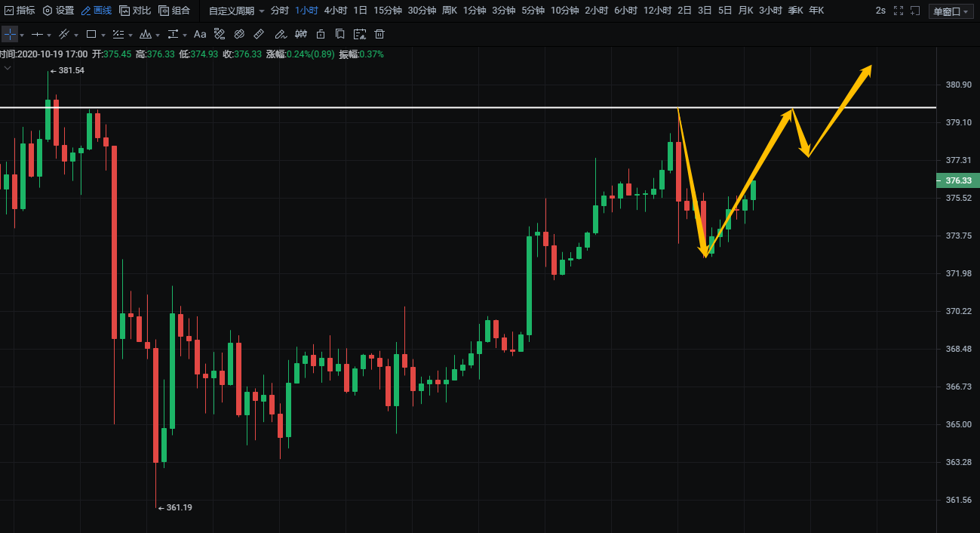The height and width of the screenshot is (533, 980).
Task: Click the 组合 combination button
Action: click(x=174, y=11)
